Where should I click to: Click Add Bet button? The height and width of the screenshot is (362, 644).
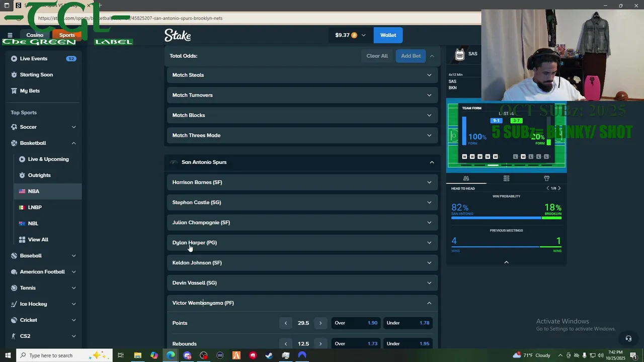coord(411,56)
